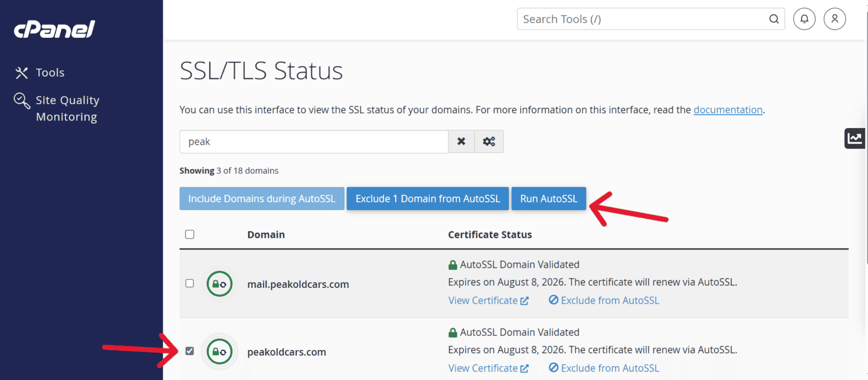Focus the Search Tools field
The image size is (868, 380).
tap(651, 19)
